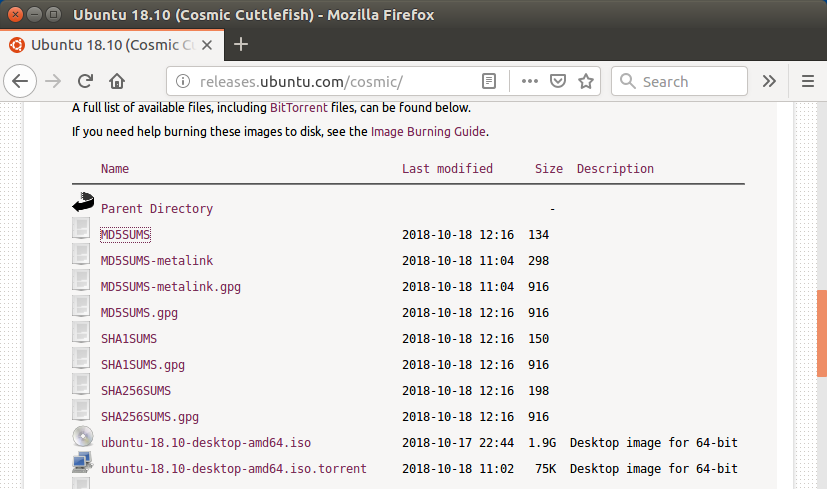Click the file icon beside SHA256SUMS

tap(81, 385)
